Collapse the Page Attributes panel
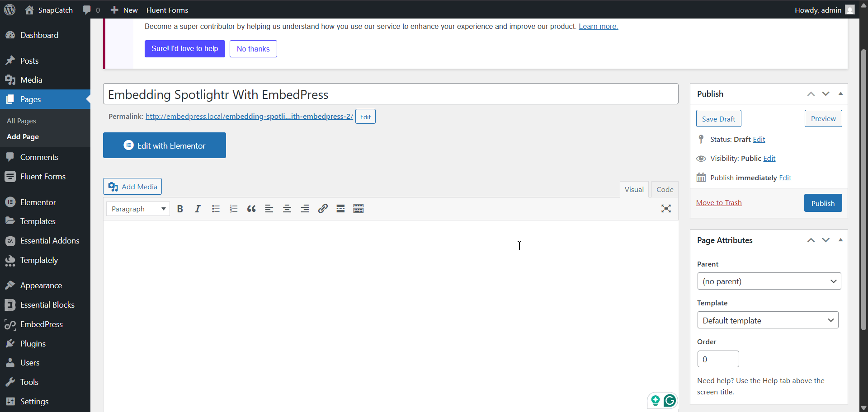This screenshot has height=412, width=868. pyautogui.click(x=841, y=240)
